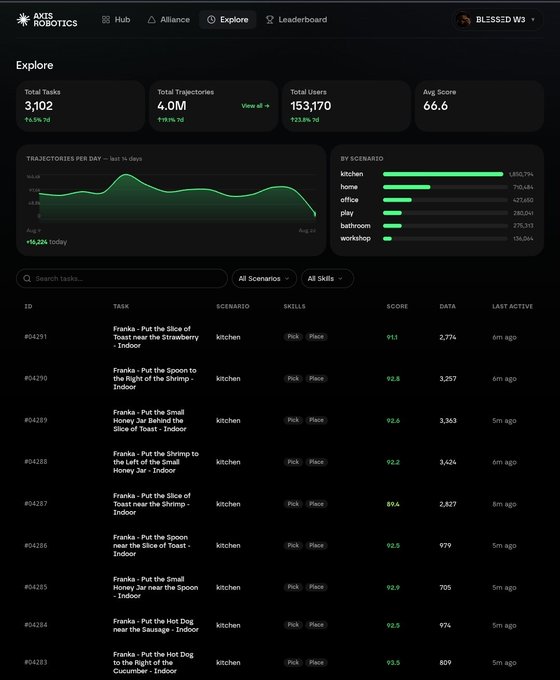Image resolution: width=560 pixels, height=680 pixels.
Task: Click the Leaderboard trophy icon
Action: pos(270,20)
